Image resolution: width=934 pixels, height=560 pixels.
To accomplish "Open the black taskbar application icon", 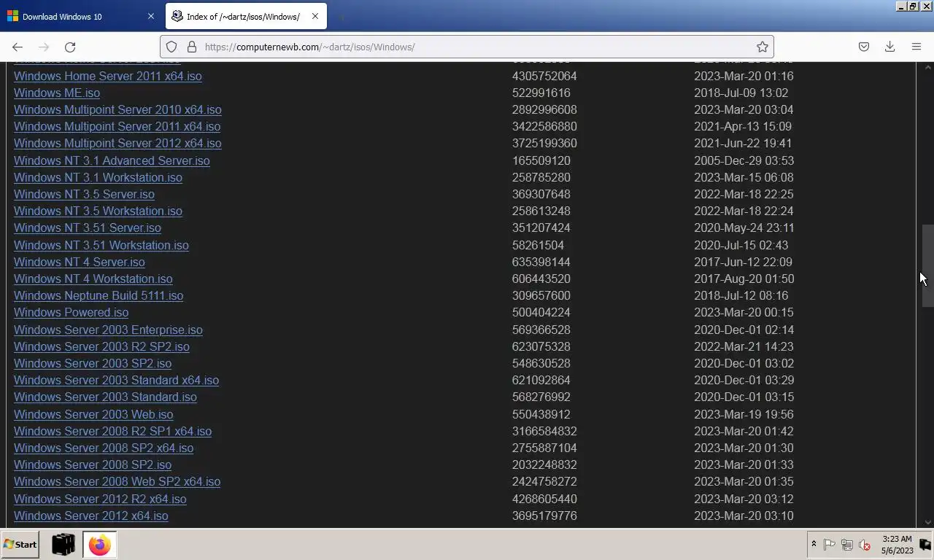I will (x=63, y=545).
